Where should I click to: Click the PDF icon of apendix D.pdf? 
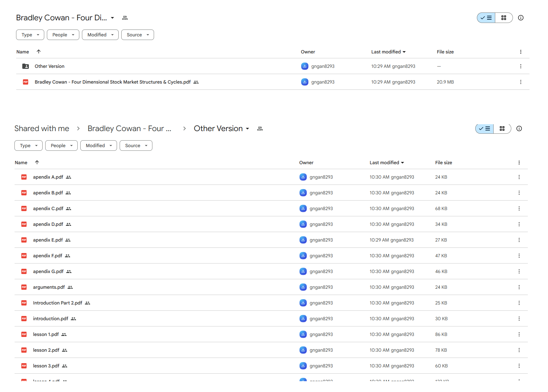coord(24,224)
